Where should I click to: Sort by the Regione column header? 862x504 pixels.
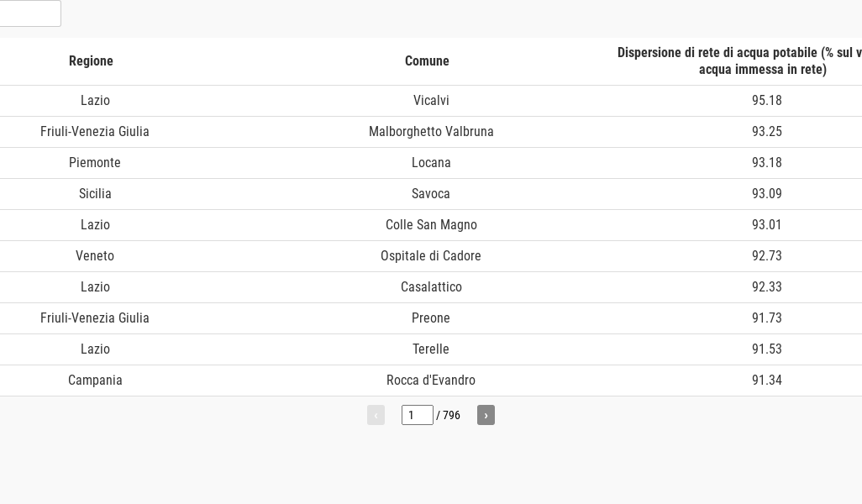click(x=91, y=61)
